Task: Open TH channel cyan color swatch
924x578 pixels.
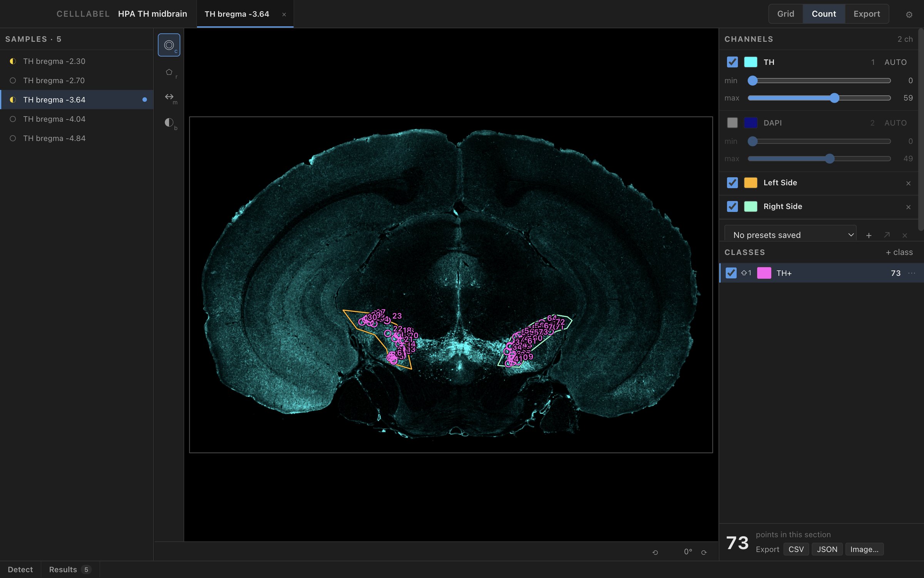Action: pyautogui.click(x=750, y=62)
